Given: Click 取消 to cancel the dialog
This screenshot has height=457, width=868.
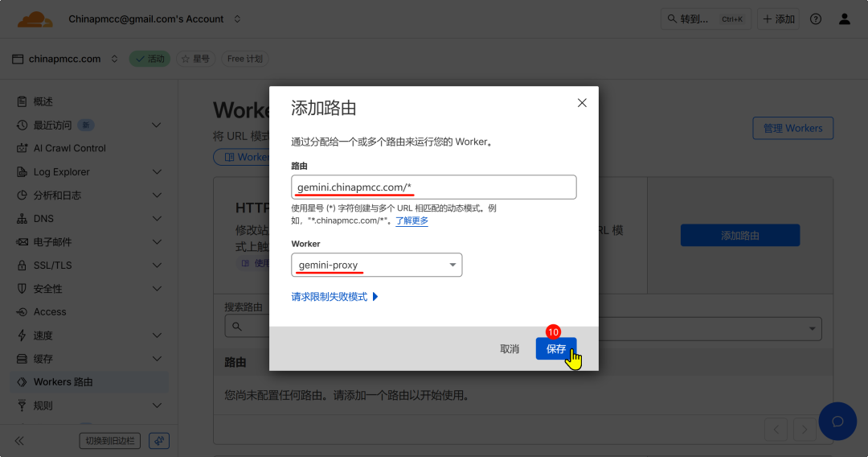Looking at the screenshot, I should click(x=510, y=348).
